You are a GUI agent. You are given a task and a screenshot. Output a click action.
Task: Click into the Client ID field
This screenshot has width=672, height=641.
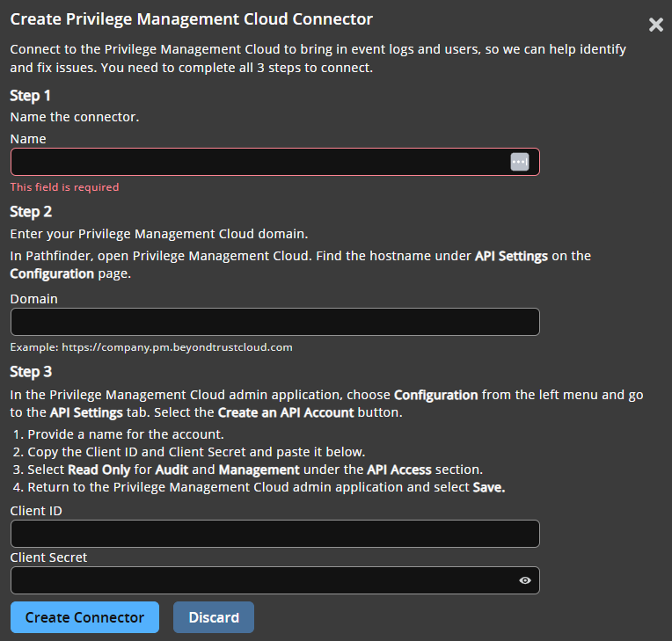tap(274, 534)
